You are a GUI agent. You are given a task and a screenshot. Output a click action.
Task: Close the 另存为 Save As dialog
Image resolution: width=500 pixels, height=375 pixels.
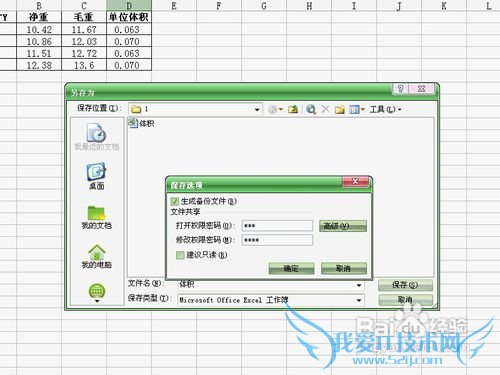(x=421, y=89)
